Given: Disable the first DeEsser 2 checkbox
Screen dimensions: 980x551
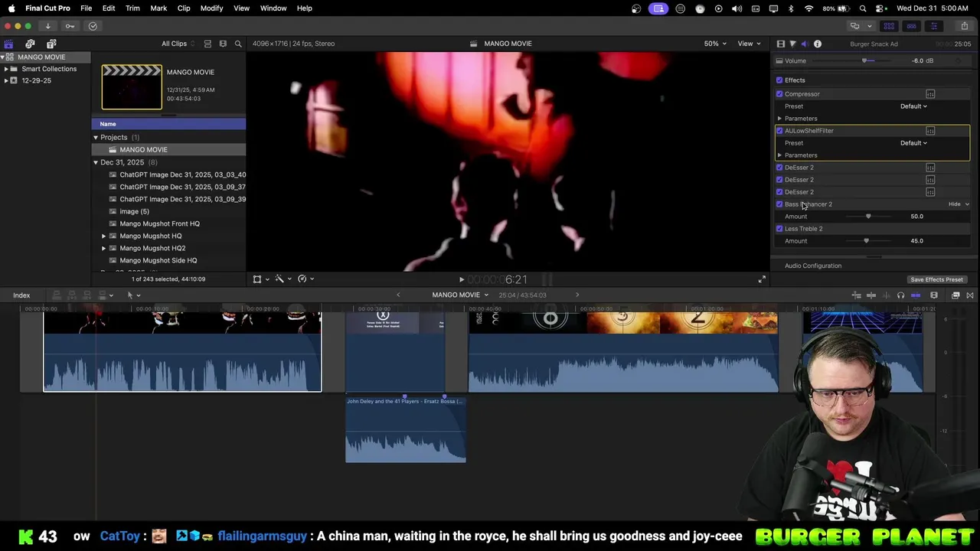Looking at the screenshot, I should 779,168.
